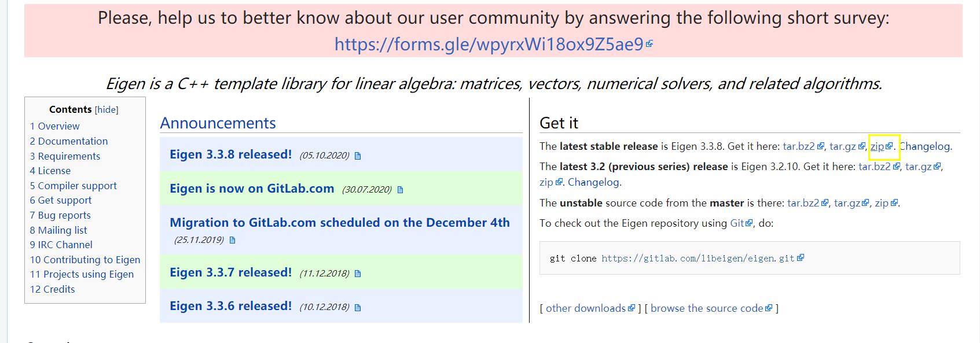980x343 pixels.
Task: Click the external link icon beside tar.bz2
Action: tap(820, 146)
